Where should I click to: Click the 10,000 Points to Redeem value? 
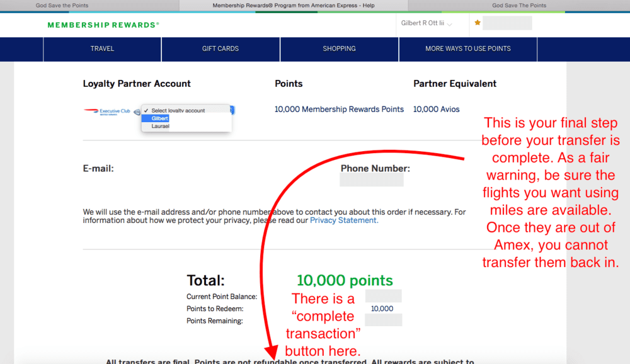[x=382, y=309]
